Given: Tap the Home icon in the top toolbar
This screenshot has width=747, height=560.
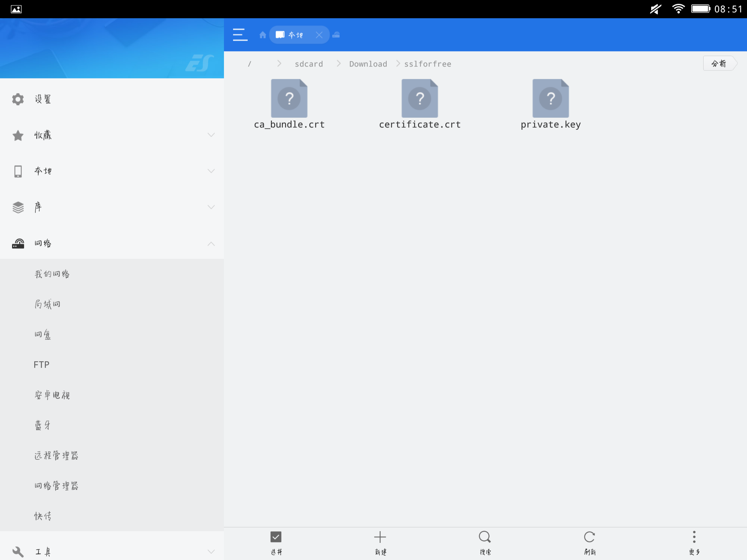Looking at the screenshot, I should tap(263, 35).
